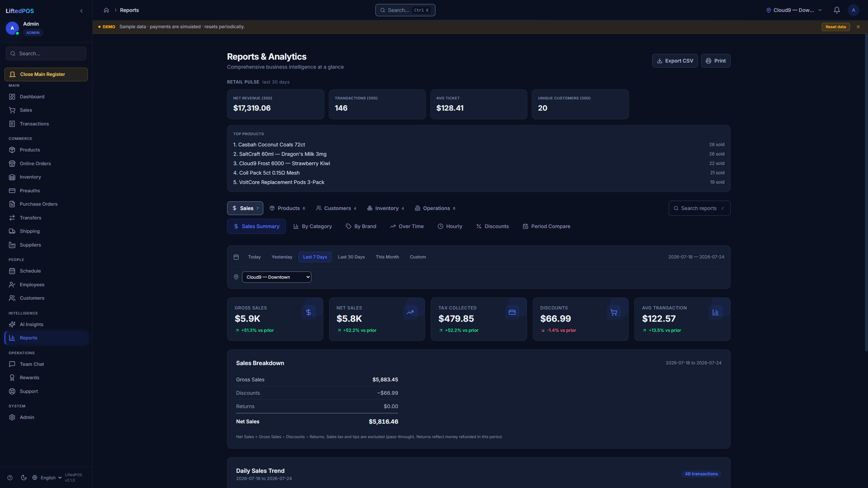The image size is (868, 488).
Task: Open the Discounts report
Action: coord(492,226)
